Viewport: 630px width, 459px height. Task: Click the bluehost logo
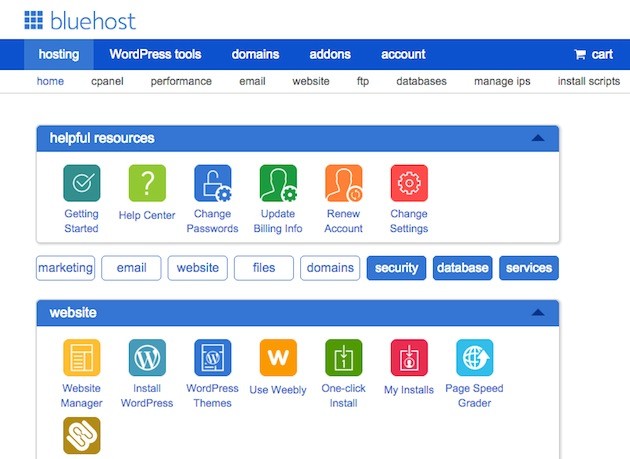point(80,20)
